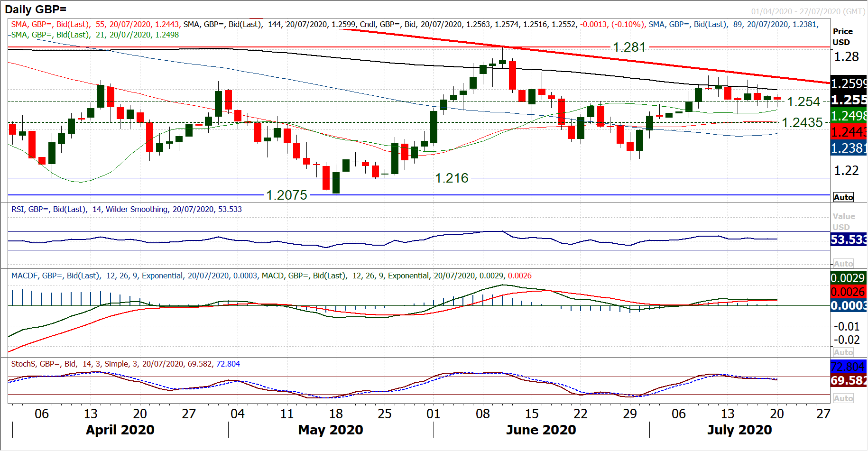Select the green 1.2498 SMA price tag
The height and width of the screenshot is (451, 868).
(x=849, y=116)
